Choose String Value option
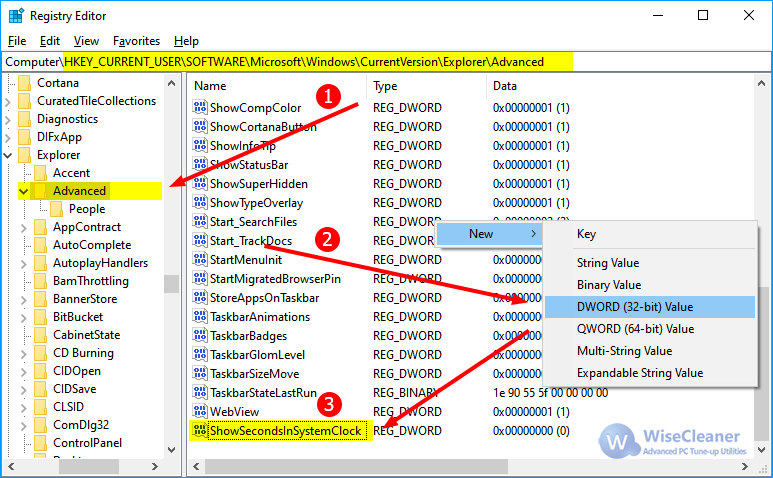This screenshot has height=478, width=773. (x=650, y=263)
